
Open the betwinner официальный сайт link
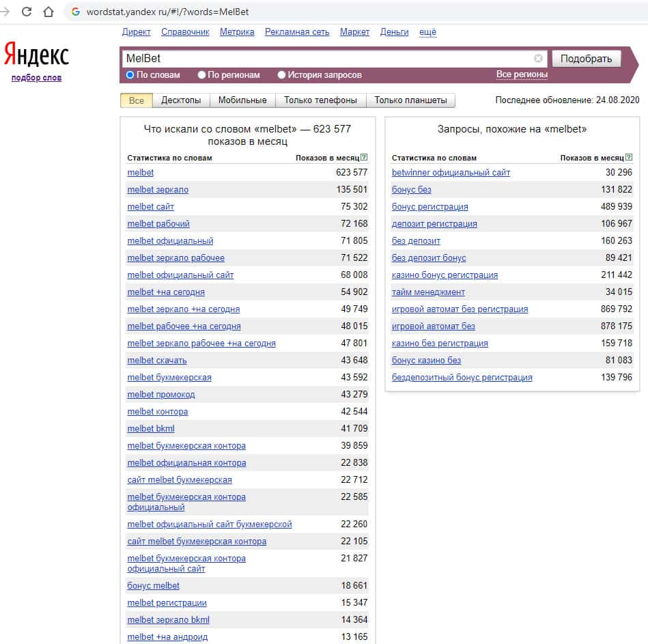(451, 173)
